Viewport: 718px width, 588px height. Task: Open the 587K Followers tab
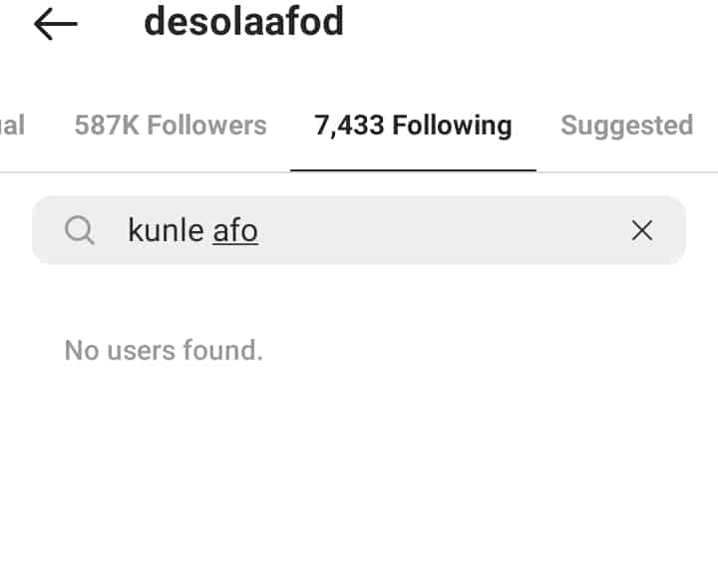click(171, 126)
